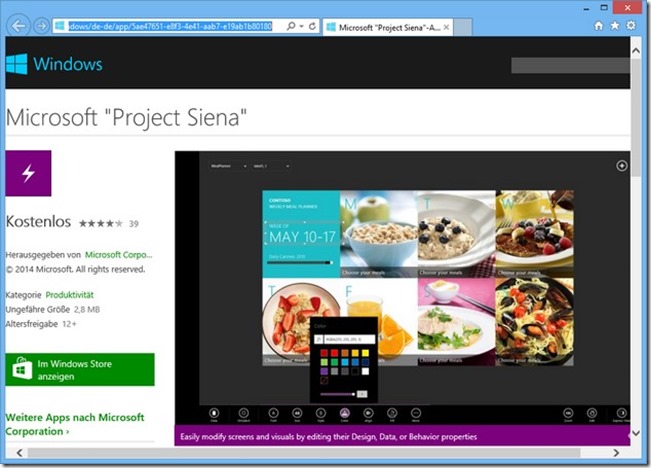
Task: Click the plus icon in screenshot corner
Action: [x=621, y=165]
